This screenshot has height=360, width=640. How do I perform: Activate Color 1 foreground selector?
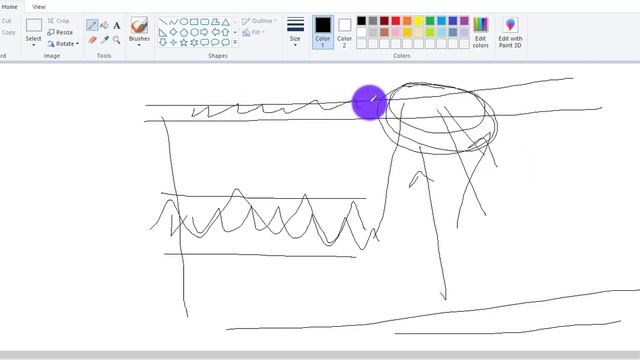[322, 33]
